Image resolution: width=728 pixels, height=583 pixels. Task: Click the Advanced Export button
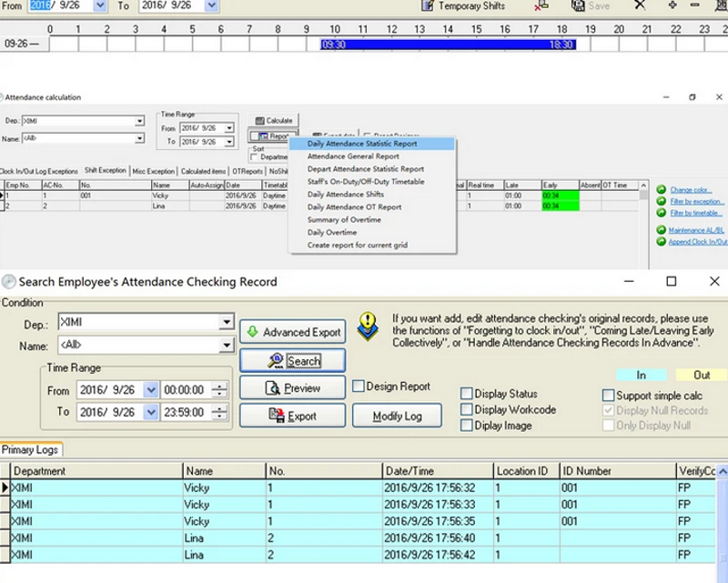(x=292, y=332)
